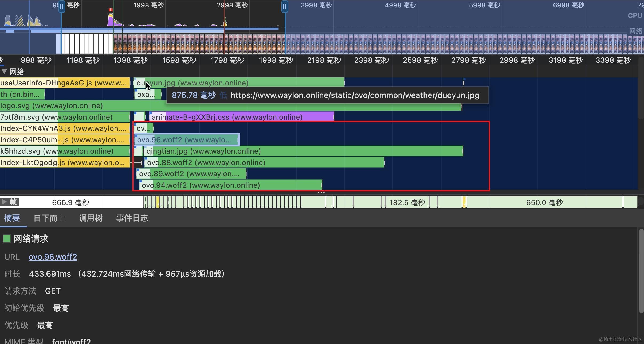This screenshot has width=644, height=344.
Task: Click the green 网络请求 color swatch
Action: tap(7, 239)
